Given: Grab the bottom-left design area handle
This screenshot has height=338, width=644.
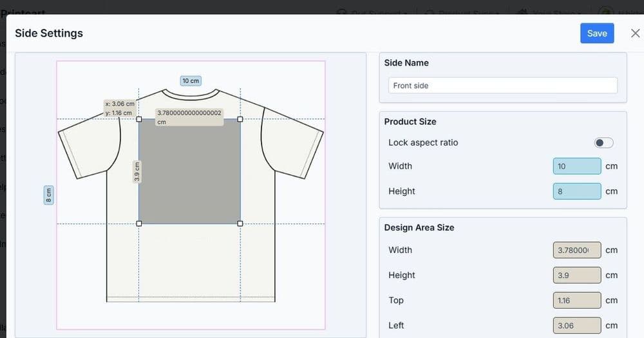Looking at the screenshot, I should point(139,223).
